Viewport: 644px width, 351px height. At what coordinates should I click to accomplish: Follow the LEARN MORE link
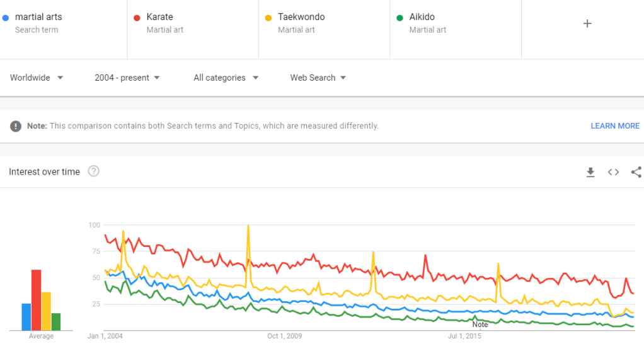coord(615,126)
